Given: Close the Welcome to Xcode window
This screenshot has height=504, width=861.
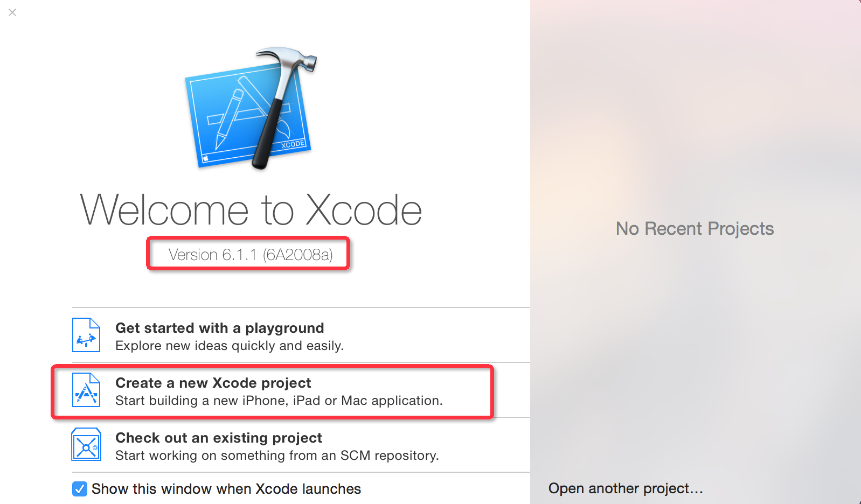Looking at the screenshot, I should click(12, 12).
